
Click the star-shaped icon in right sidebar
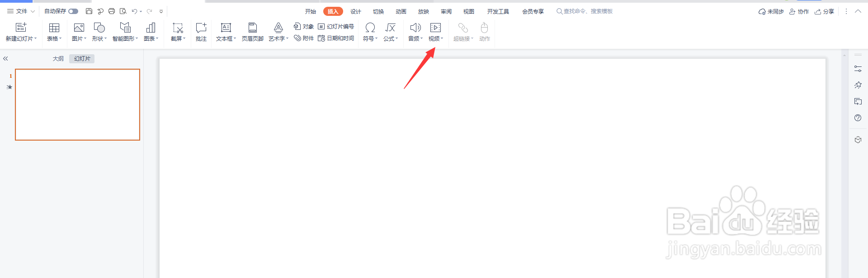(x=858, y=85)
